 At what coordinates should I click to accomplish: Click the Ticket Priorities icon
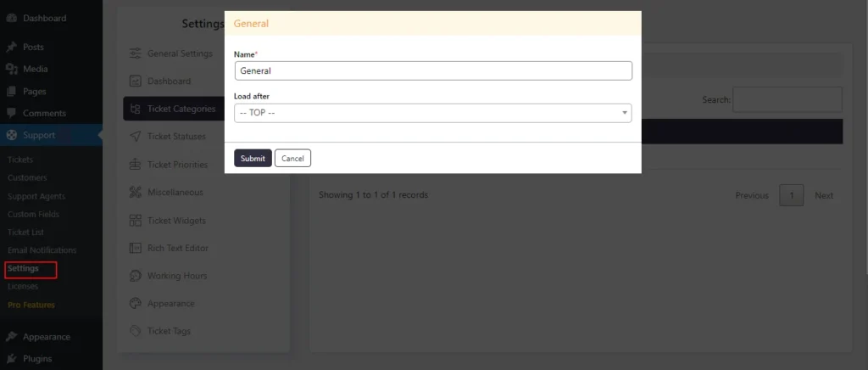[135, 165]
